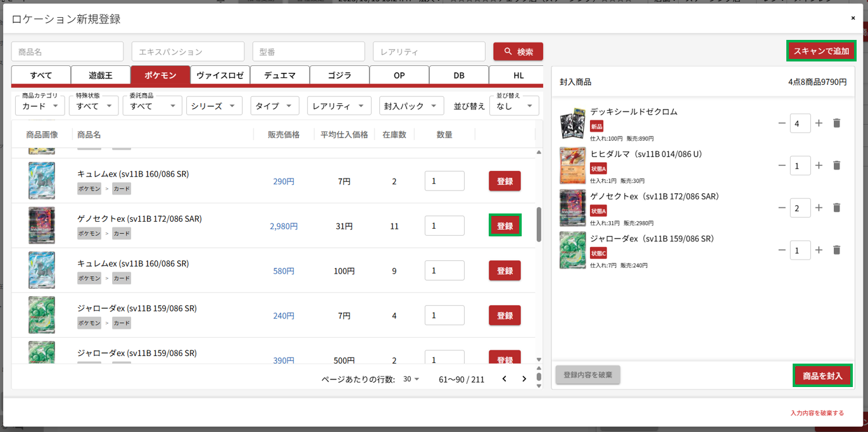
Task: Change rows per page dropdown
Action: (412, 379)
